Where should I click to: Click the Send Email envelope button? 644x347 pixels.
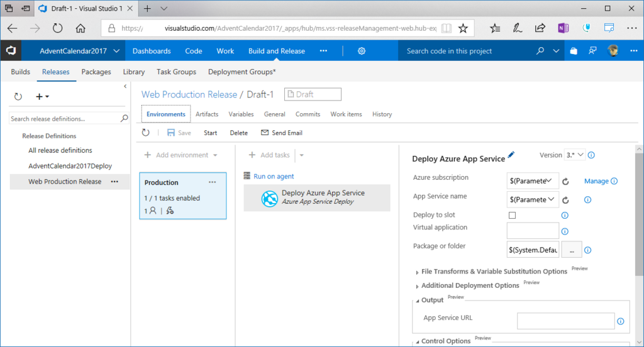[x=282, y=133]
